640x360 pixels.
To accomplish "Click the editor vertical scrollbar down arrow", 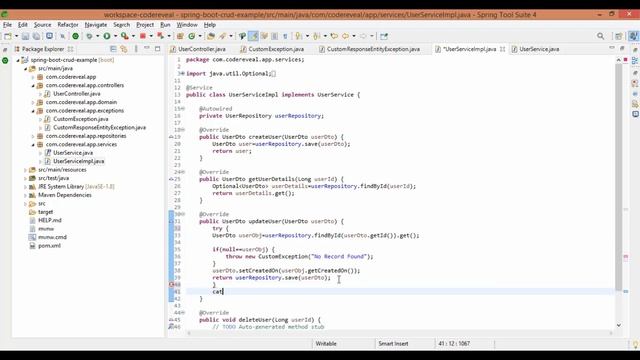I will coord(618,325).
